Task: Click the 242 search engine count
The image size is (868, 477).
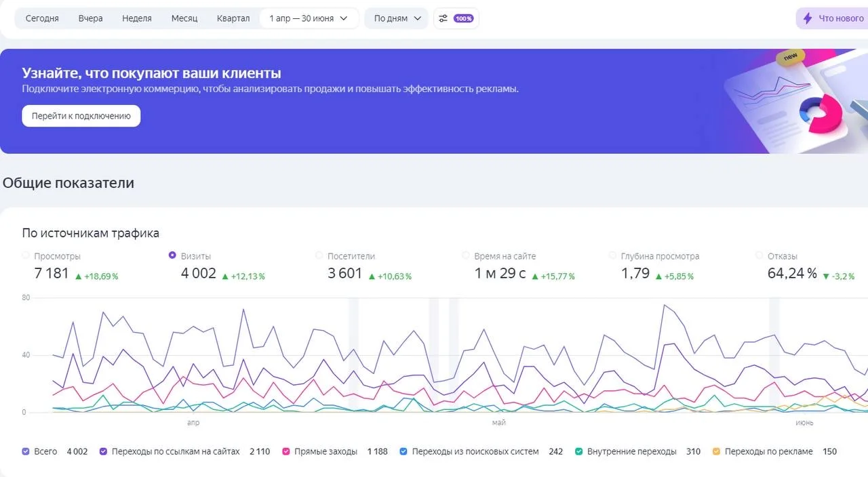Action: [x=556, y=451]
